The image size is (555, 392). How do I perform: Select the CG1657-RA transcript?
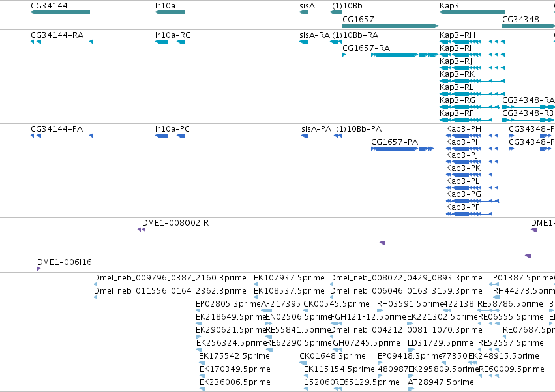(x=391, y=55)
